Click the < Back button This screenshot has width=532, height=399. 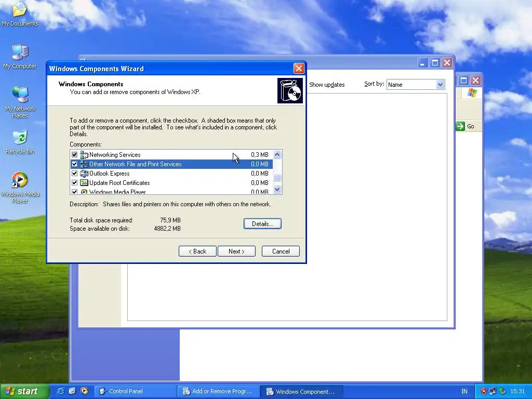point(197,251)
